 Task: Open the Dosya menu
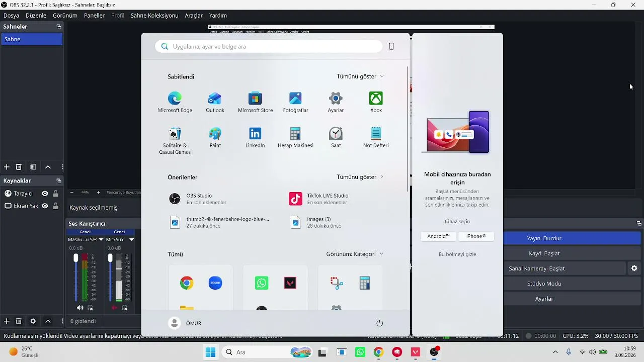tap(11, 16)
